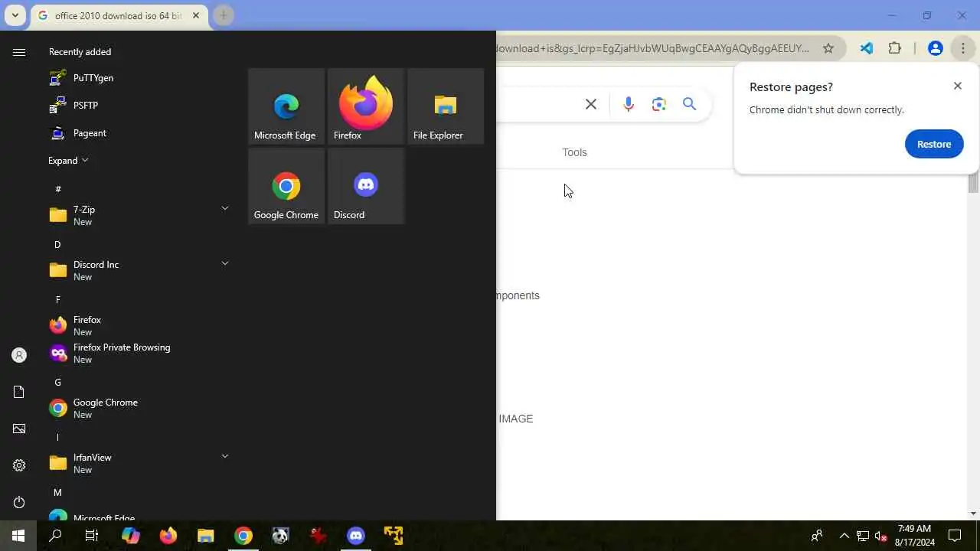Open the File Explorer tile
The image size is (980, 551).
(x=446, y=106)
